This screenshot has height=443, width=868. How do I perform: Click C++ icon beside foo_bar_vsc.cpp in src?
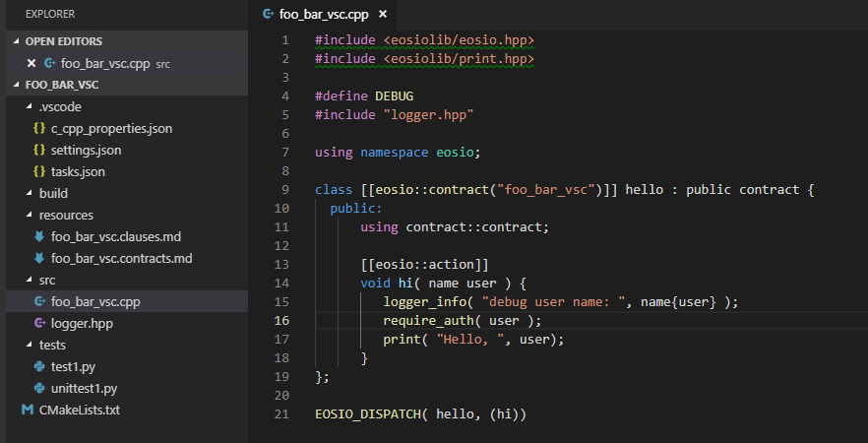[39, 302]
